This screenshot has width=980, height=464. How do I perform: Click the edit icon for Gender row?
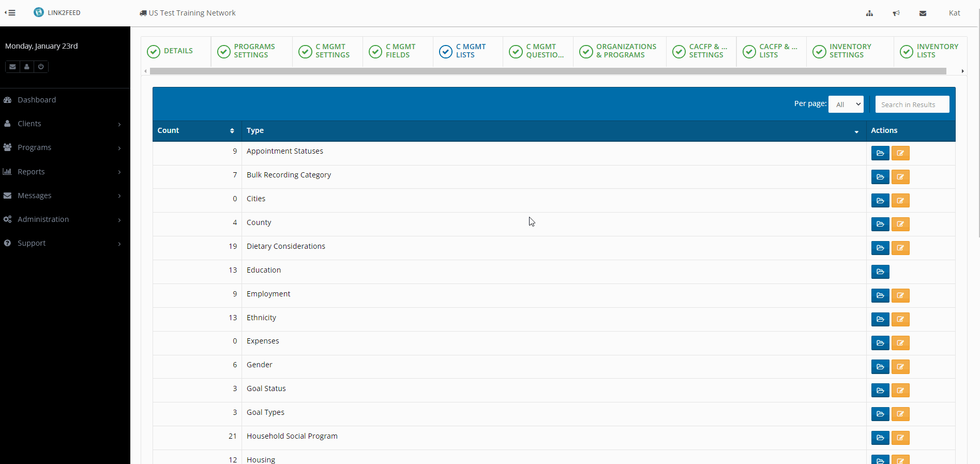[900, 367]
